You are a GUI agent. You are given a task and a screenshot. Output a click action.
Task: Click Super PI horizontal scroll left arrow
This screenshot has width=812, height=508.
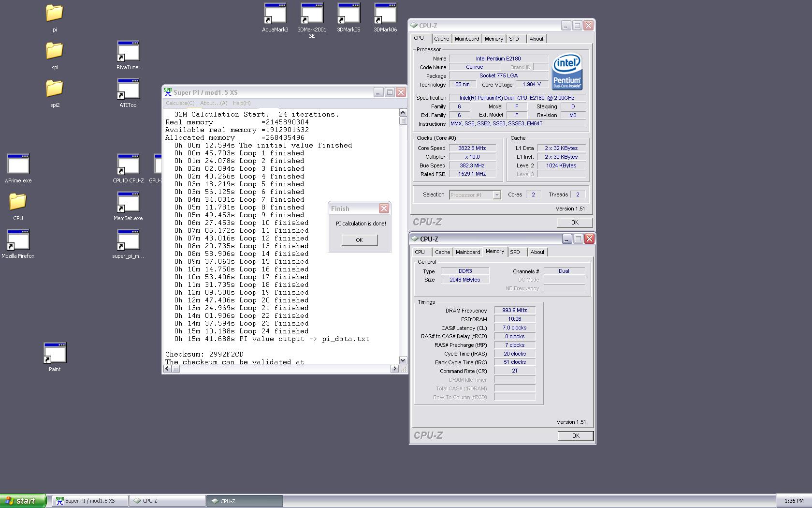click(x=167, y=369)
